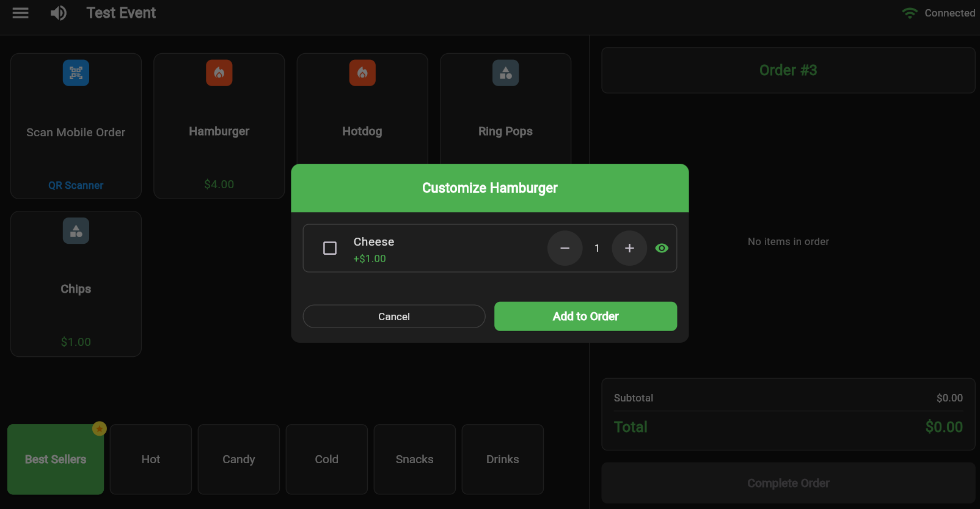Screen dimensions: 980x509
Task: Switch to the Candy category tab
Action: point(239,460)
